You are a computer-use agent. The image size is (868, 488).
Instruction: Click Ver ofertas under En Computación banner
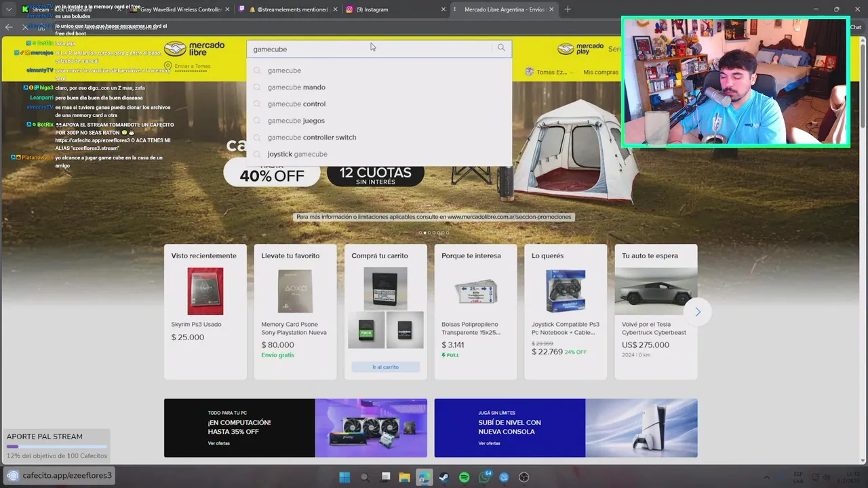coord(218,443)
